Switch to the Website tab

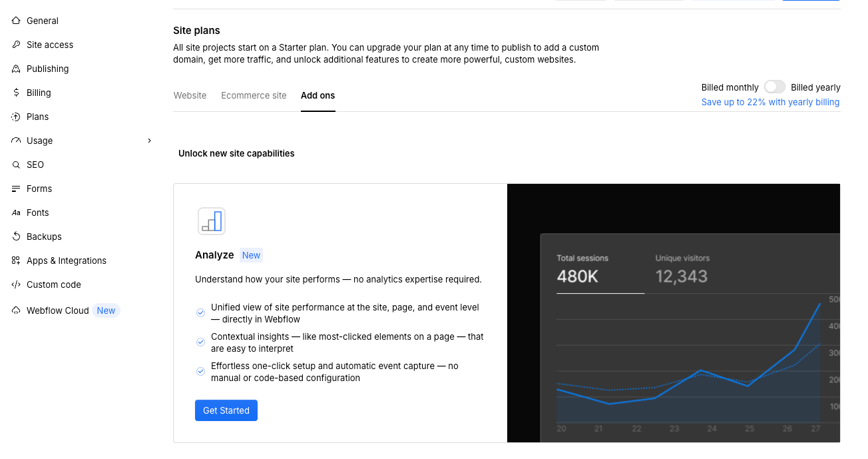190,95
